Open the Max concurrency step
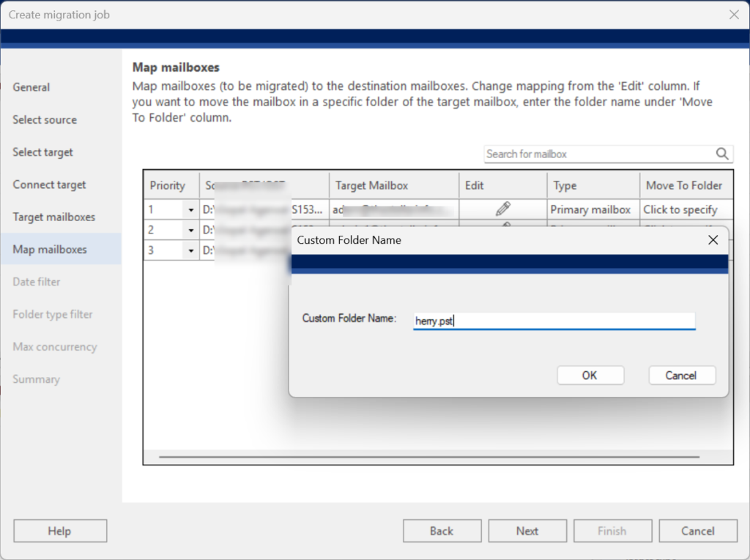Viewport: 750px width, 560px height. [x=55, y=347]
